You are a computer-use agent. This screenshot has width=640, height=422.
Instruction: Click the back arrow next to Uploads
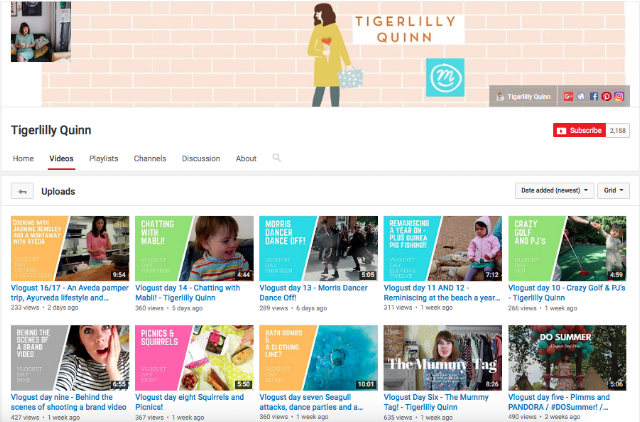[22, 191]
